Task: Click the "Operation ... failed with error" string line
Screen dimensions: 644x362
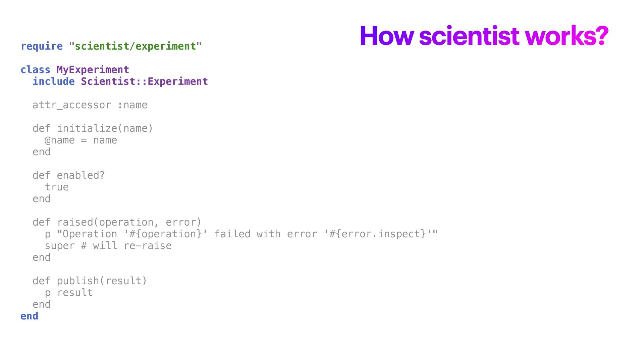Action: click(x=241, y=234)
